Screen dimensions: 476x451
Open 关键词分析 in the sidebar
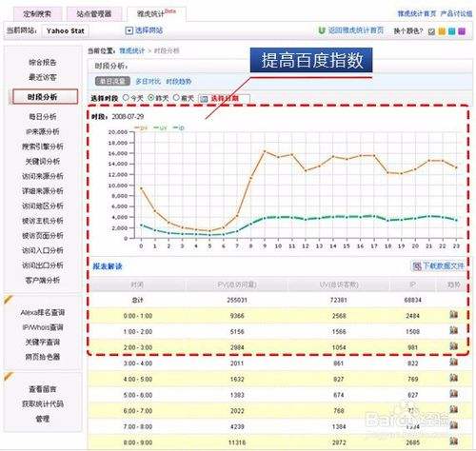click(x=43, y=161)
